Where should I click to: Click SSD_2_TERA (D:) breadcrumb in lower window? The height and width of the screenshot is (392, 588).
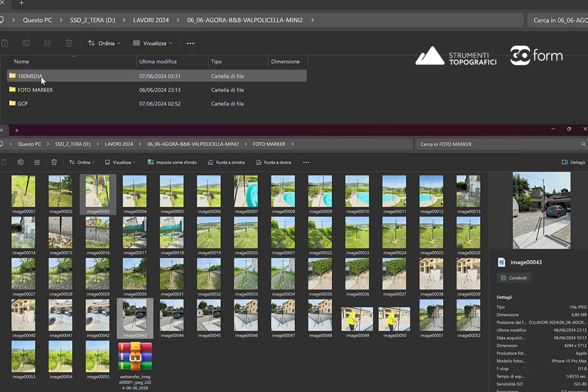(73, 144)
